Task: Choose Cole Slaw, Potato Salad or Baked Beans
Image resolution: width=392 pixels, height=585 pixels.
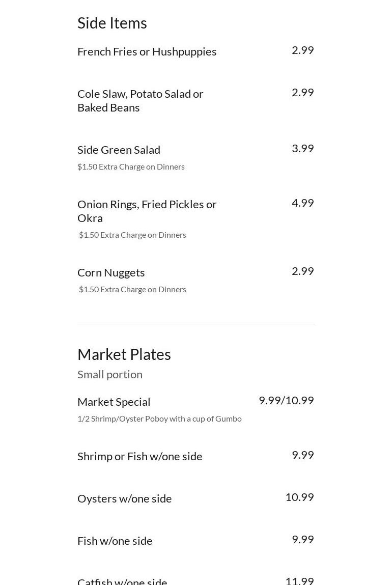Action: point(141,100)
